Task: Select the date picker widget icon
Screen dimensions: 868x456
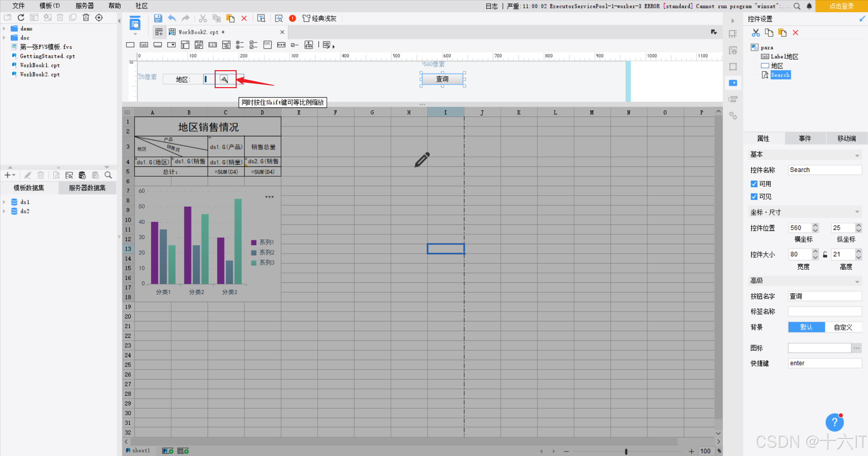Action: click(x=199, y=45)
